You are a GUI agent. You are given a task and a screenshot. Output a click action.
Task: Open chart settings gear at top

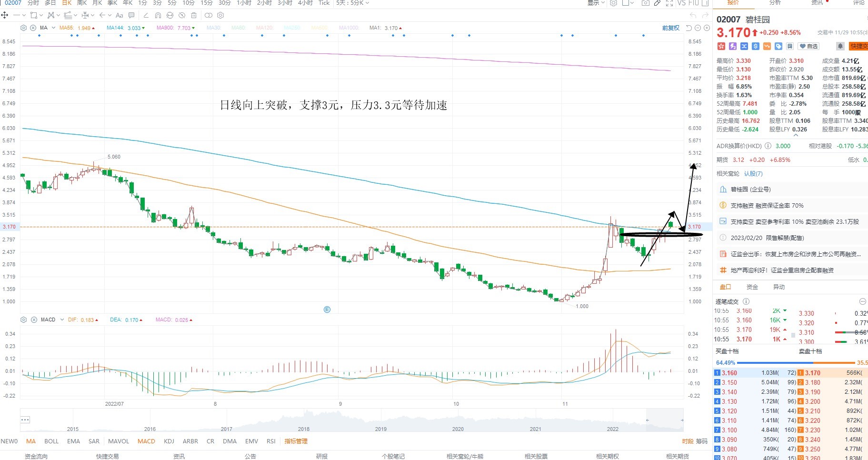click(613, 3)
